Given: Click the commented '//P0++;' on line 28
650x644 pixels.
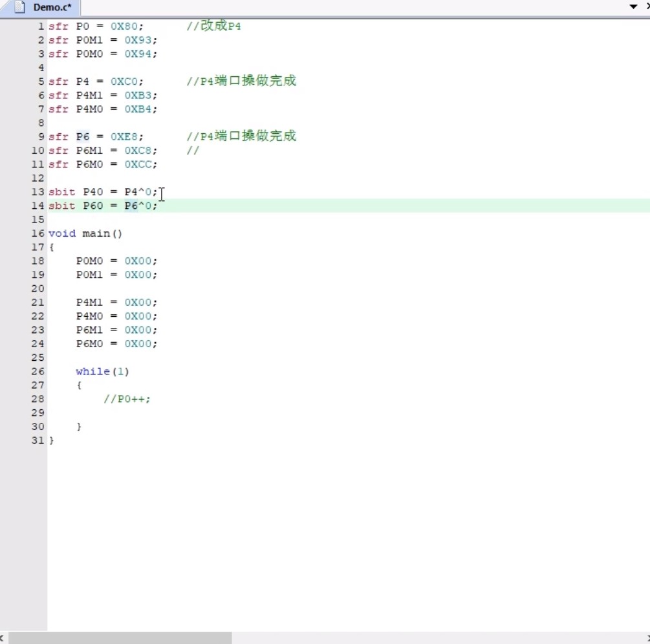Looking at the screenshot, I should point(127,399).
